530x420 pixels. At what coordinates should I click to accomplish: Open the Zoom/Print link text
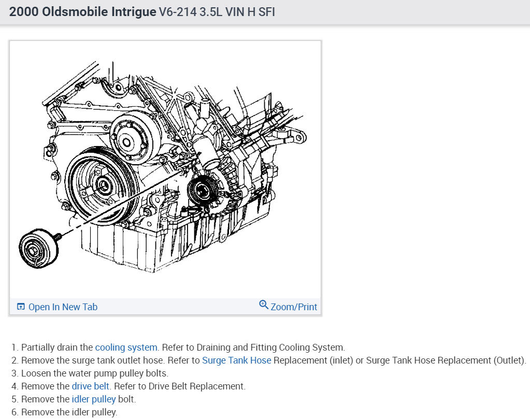(x=294, y=307)
